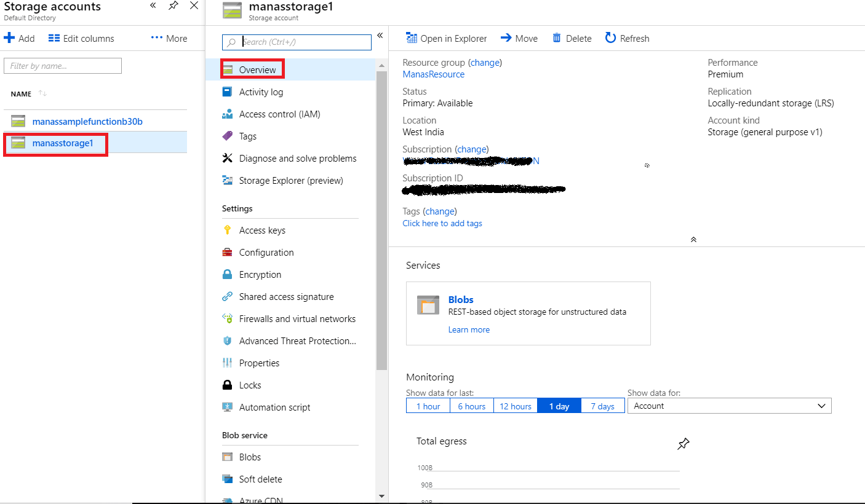Click the Properties bars icon
Screen dimensions: 865x504
pos(228,363)
